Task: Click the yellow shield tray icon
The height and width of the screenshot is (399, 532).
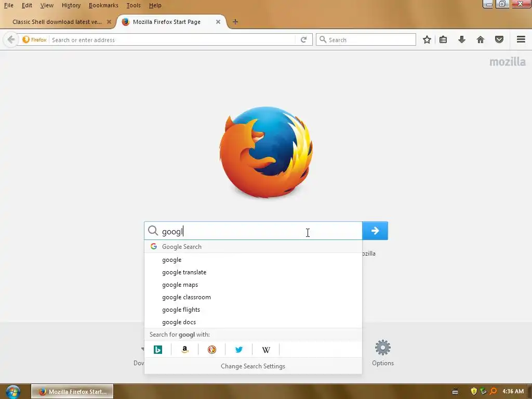Action: coord(474,391)
